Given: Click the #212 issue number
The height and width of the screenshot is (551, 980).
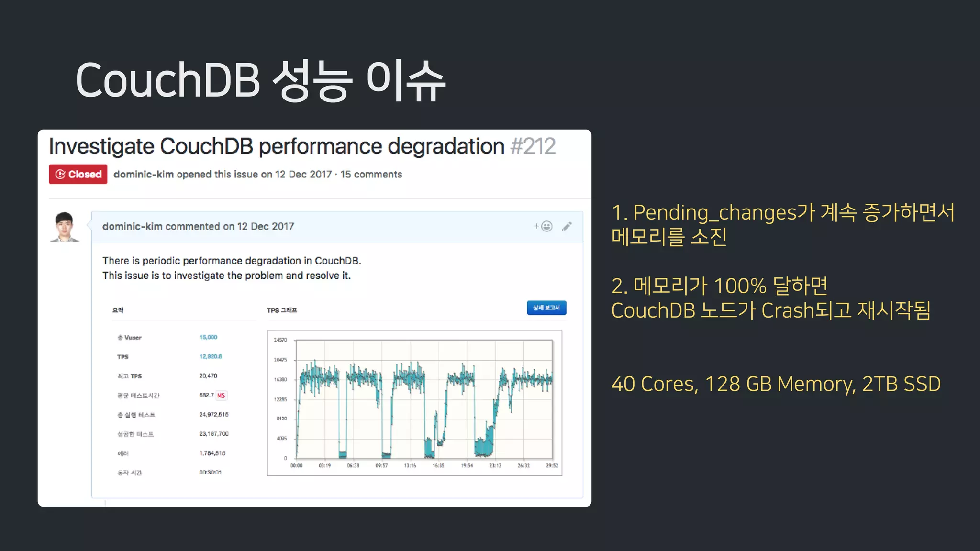Looking at the screenshot, I should pos(533,146).
